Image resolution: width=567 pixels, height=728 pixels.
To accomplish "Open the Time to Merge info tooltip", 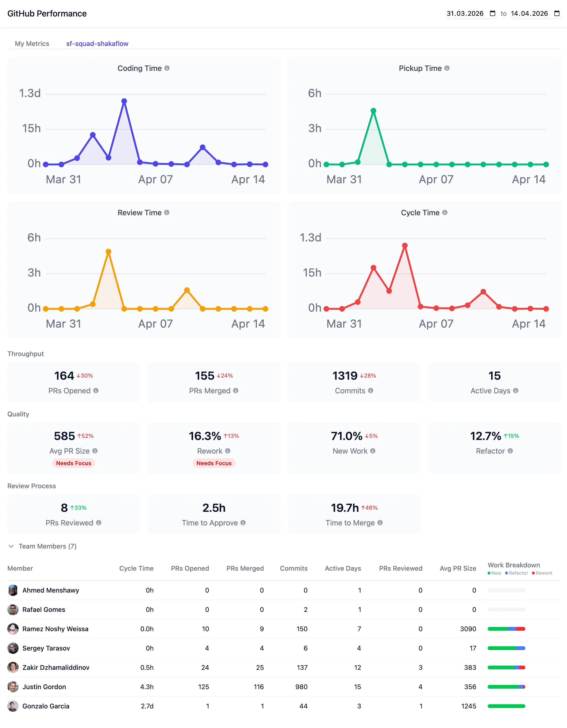I will click(x=380, y=523).
